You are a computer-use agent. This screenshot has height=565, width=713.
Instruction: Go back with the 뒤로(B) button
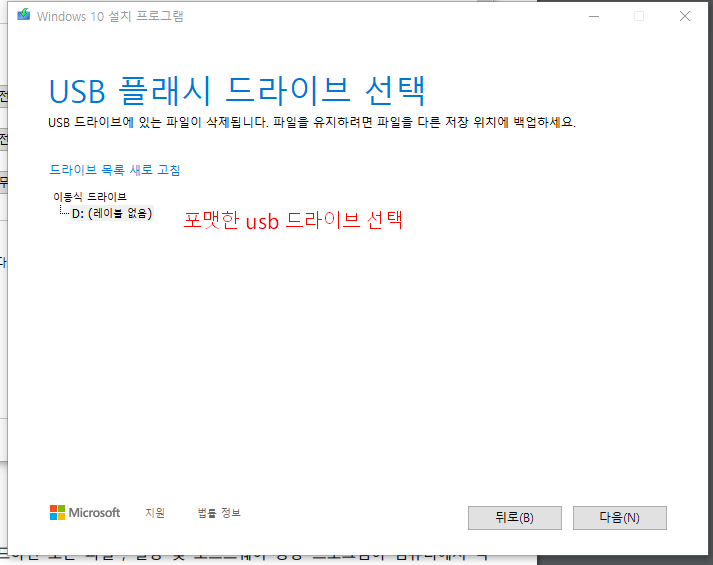tap(515, 518)
